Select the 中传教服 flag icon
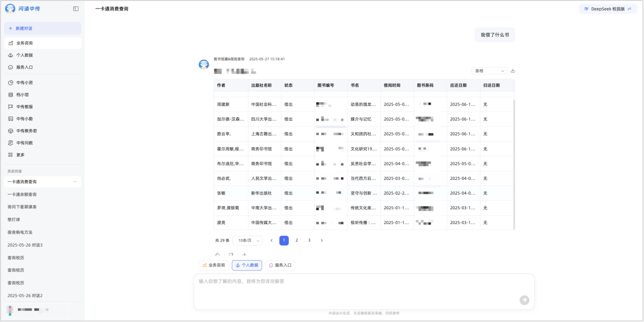This screenshot has height=322, width=644. [11, 107]
